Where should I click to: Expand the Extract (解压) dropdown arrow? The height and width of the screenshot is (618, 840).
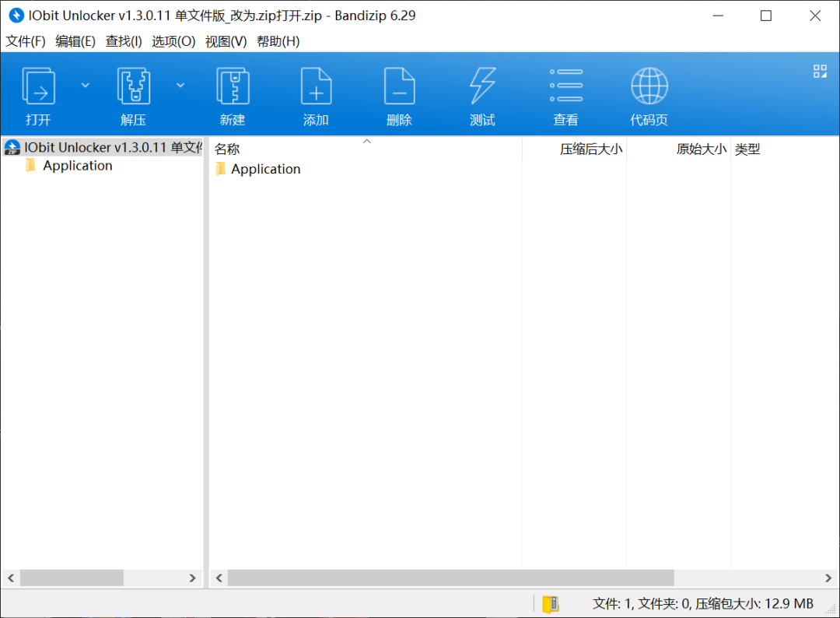coord(180,85)
